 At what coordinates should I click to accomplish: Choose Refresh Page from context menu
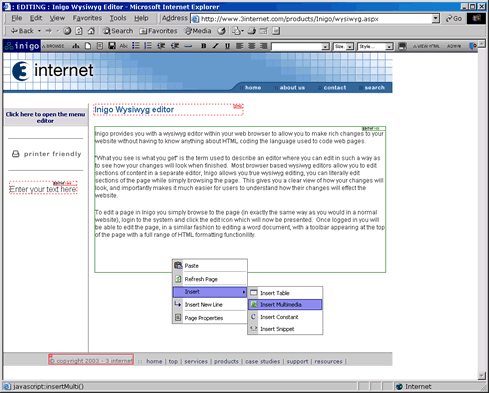[210, 279]
